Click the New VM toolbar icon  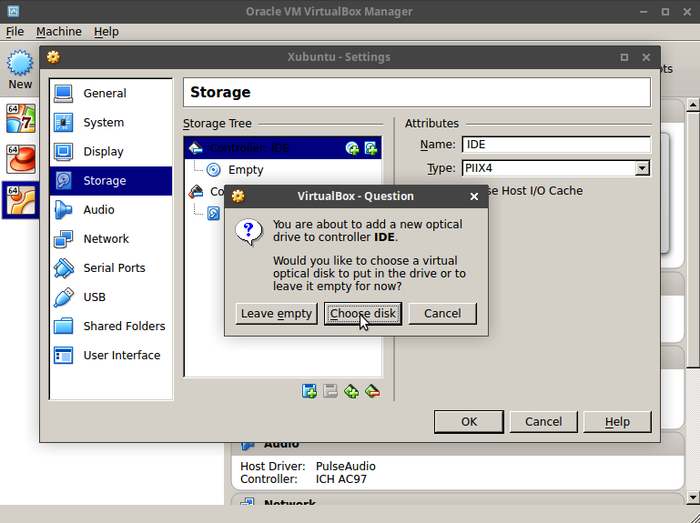20,69
